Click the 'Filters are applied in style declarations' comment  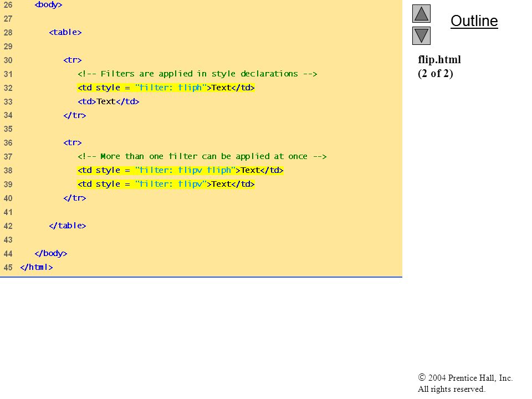coord(197,74)
